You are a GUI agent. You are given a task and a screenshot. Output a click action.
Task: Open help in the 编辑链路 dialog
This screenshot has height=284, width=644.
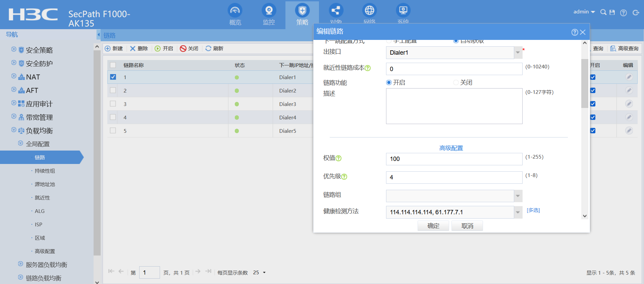[575, 32]
